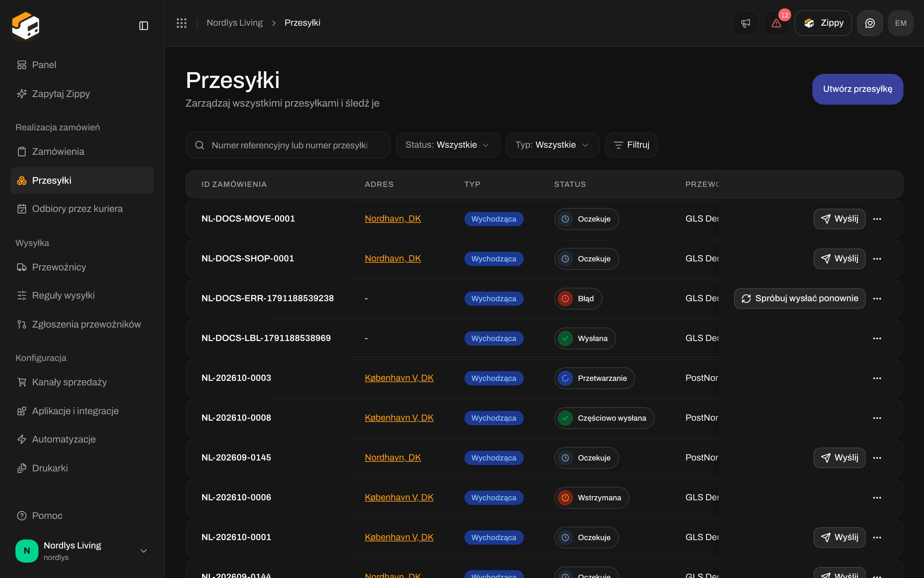Expand the Status: Wszystkie dropdown

(448, 145)
